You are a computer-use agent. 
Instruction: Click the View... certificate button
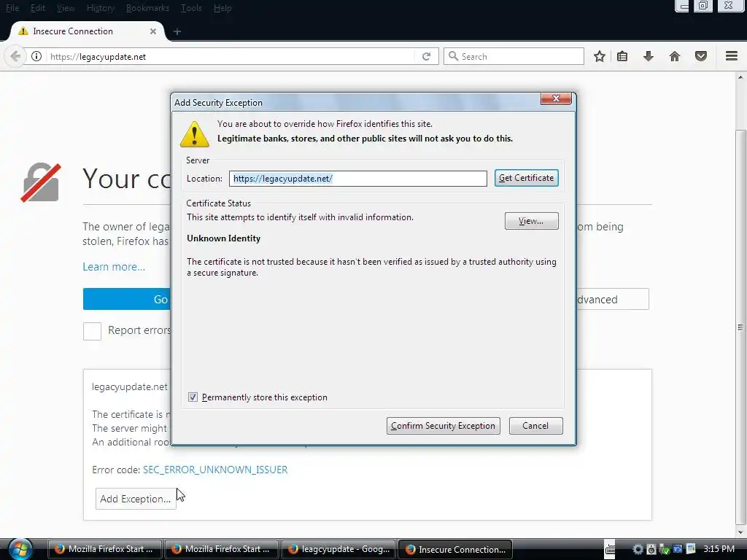coord(531,221)
